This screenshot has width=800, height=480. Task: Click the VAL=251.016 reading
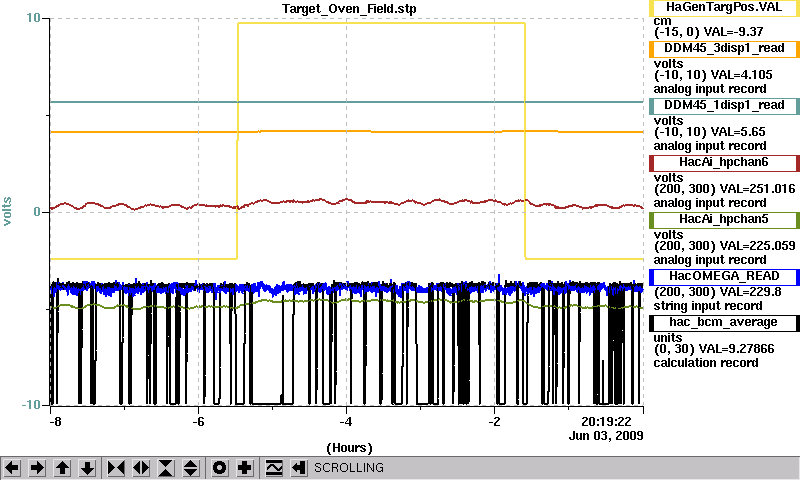click(760, 189)
